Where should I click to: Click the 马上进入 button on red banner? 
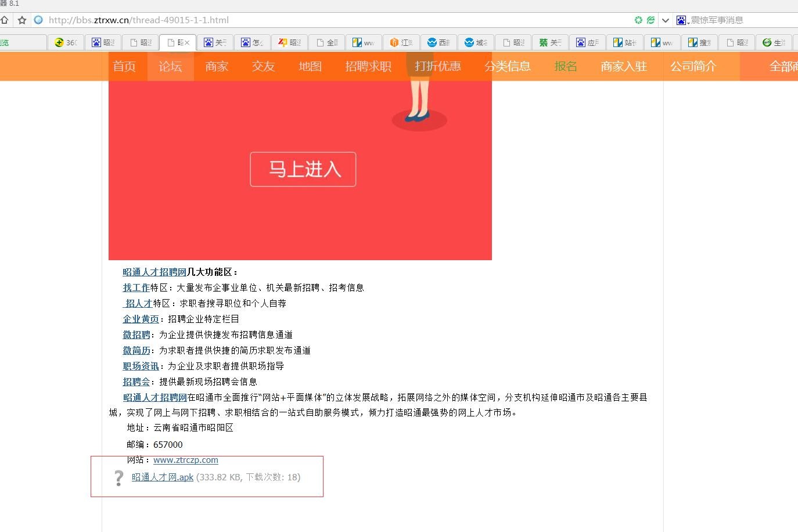pyautogui.click(x=303, y=169)
